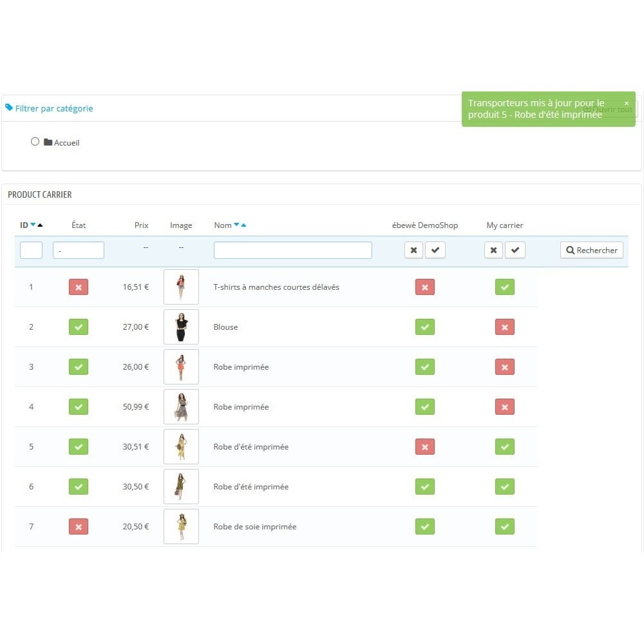This screenshot has height=644, width=644.
Task: Filter My carrier by enabled (check)
Action: [x=515, y=250]
